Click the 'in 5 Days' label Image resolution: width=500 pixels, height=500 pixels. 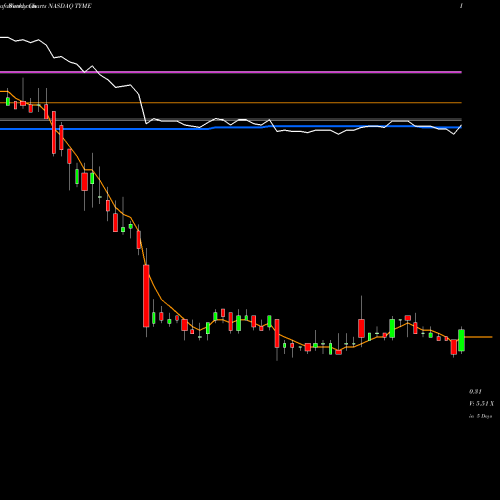tap(480, 416)
